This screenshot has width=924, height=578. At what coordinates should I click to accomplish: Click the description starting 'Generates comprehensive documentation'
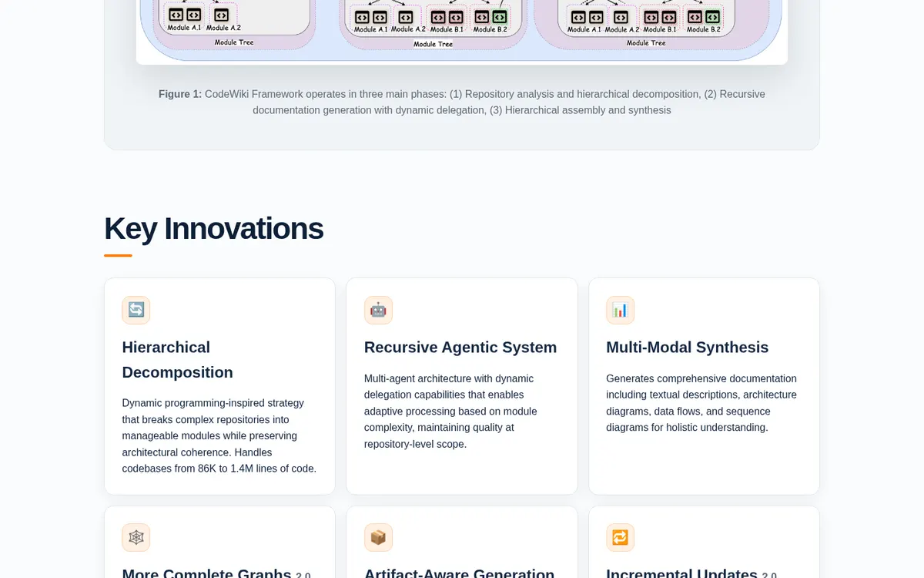pos(701,403)
